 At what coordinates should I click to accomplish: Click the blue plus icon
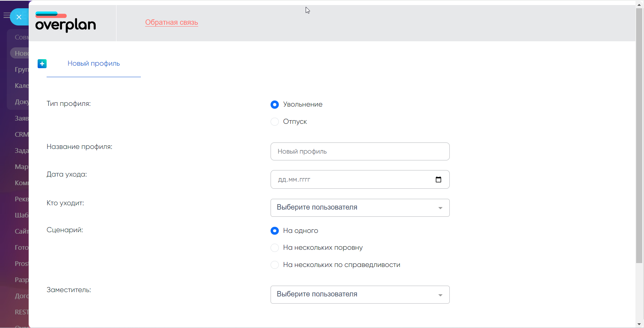(42, 64)
